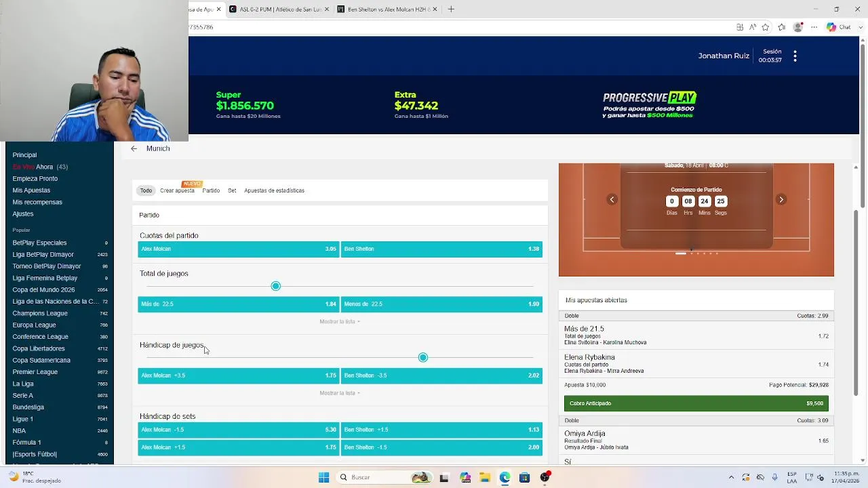Pick Alex Molcan +3.5 games handicap
This screenshot has width=868, height=488.
[x=238, y=375]
